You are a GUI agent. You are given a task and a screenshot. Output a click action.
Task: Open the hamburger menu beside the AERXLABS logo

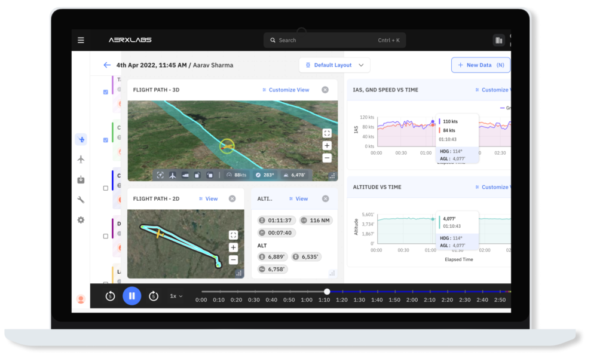(81, 40)
